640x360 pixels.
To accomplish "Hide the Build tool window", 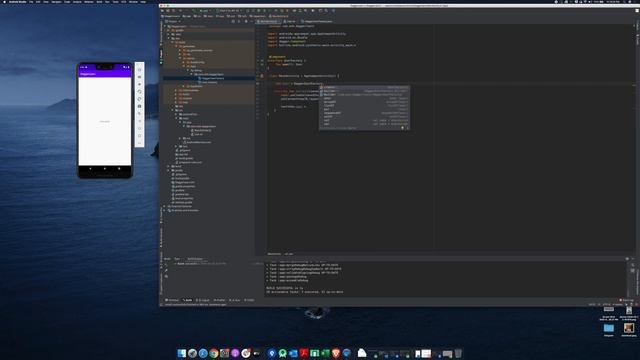I will (633, 259).
